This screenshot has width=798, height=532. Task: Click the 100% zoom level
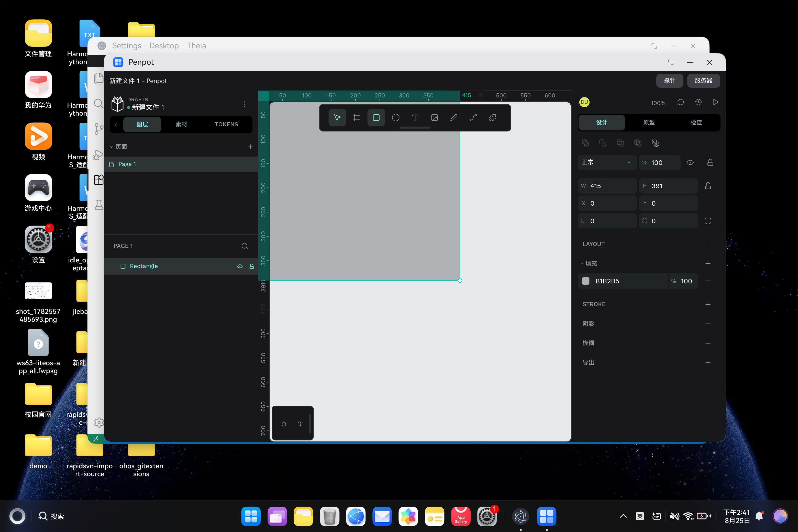658,103
